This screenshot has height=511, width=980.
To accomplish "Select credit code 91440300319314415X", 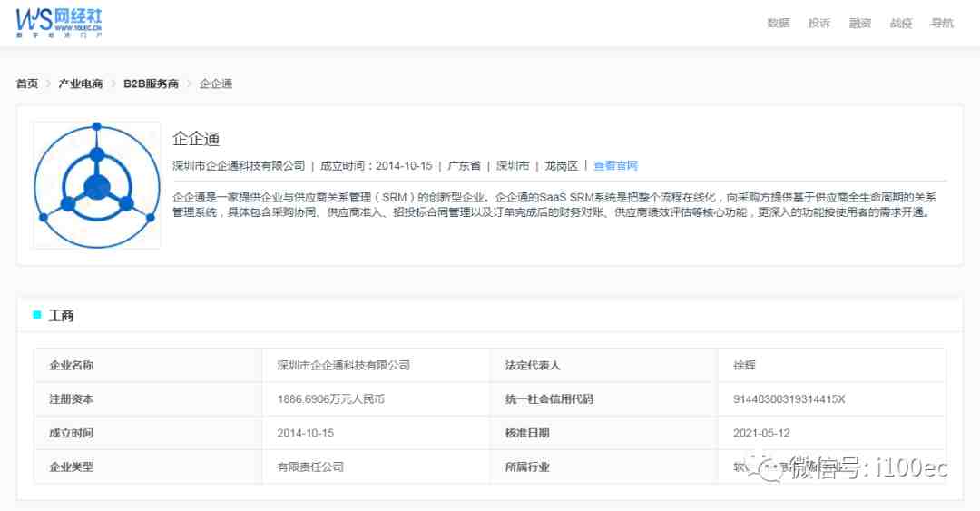I will point(789,399).
